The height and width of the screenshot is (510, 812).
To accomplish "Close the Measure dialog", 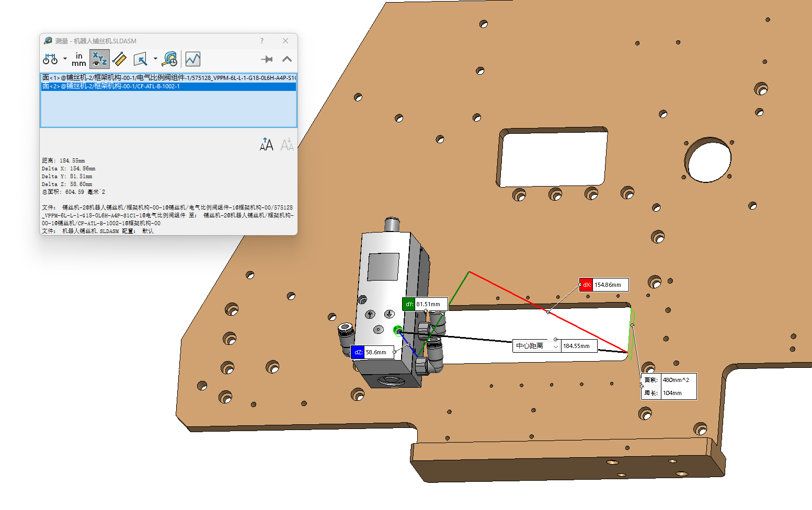I will point(285,41).
